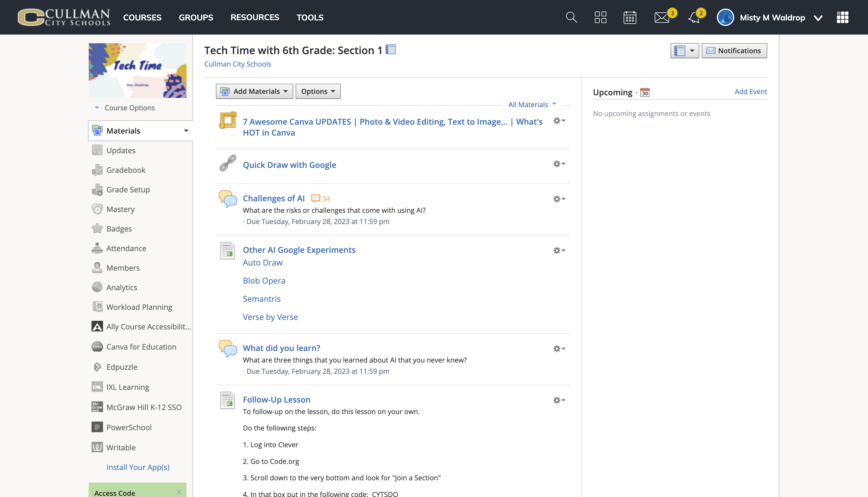The height and width of the screenshot is (497, 868).
Task: Open the GROUPS menu
Action: coord(196,17)
